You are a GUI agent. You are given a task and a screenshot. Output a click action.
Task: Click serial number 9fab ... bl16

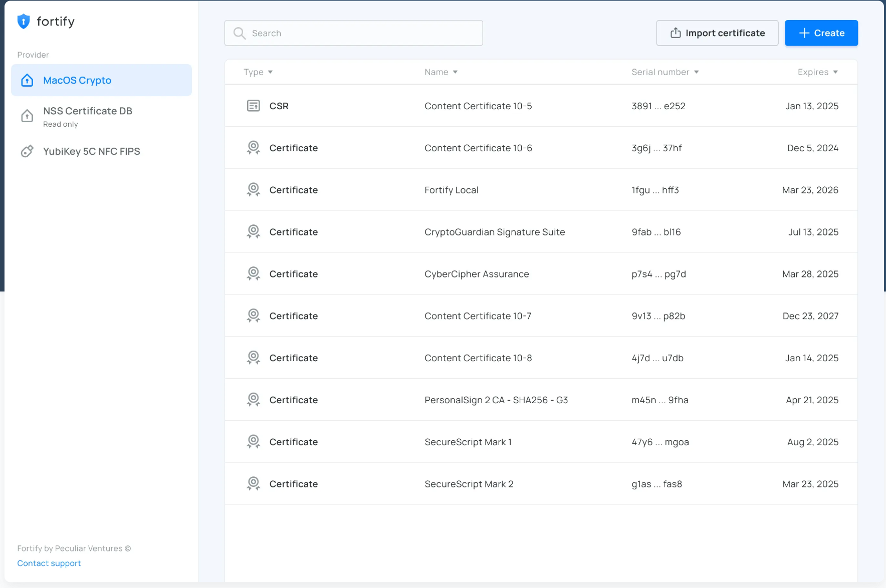tap(656, 232)
